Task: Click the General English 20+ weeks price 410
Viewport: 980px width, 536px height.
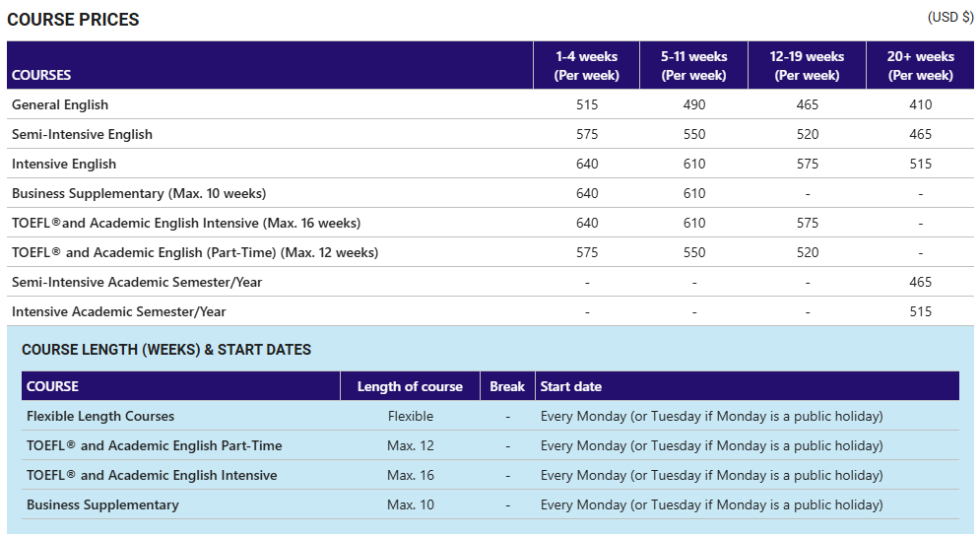Action: (x=920, y=105)
